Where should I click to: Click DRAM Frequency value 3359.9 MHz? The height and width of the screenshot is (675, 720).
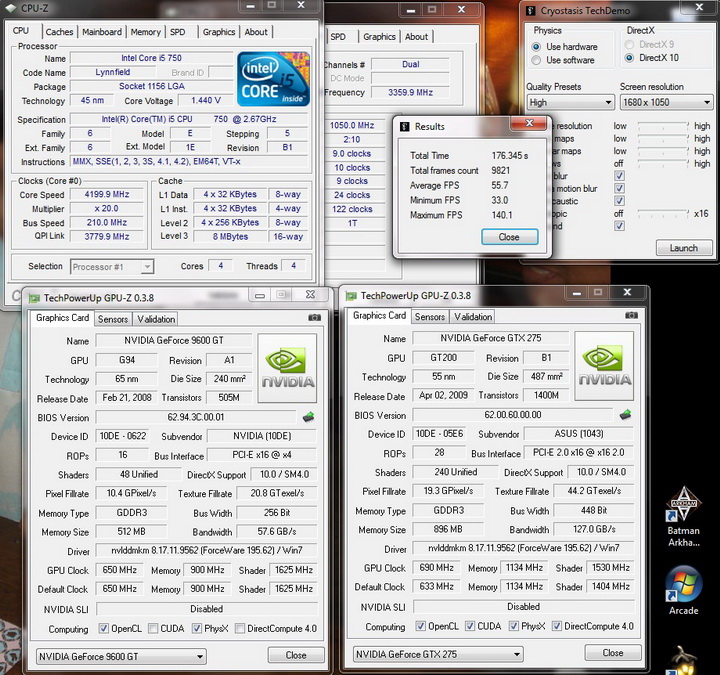[x=410, y=92]
